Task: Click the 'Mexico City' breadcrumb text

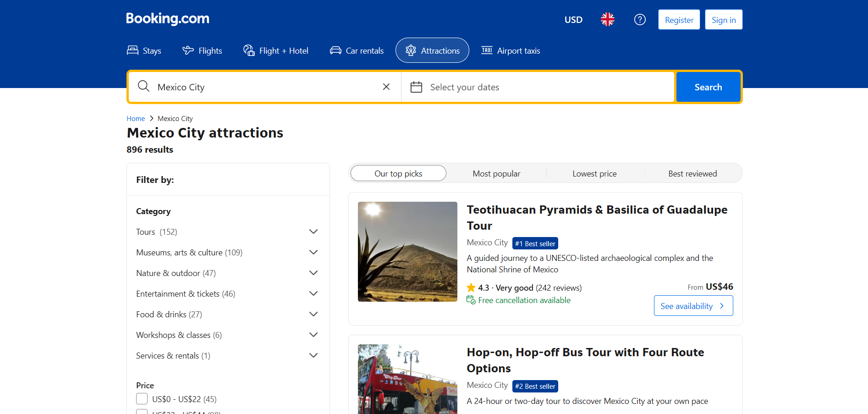Action: click(175, 118)
